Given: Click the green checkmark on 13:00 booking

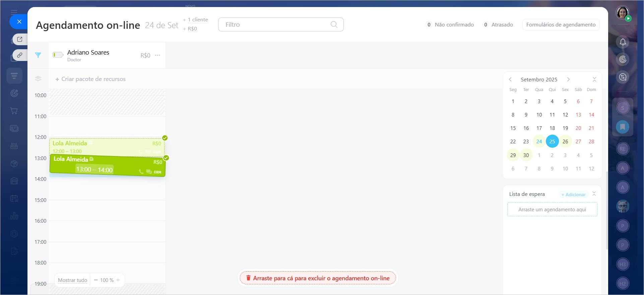Looking at the screenshot, I should [x=166, y=158].
